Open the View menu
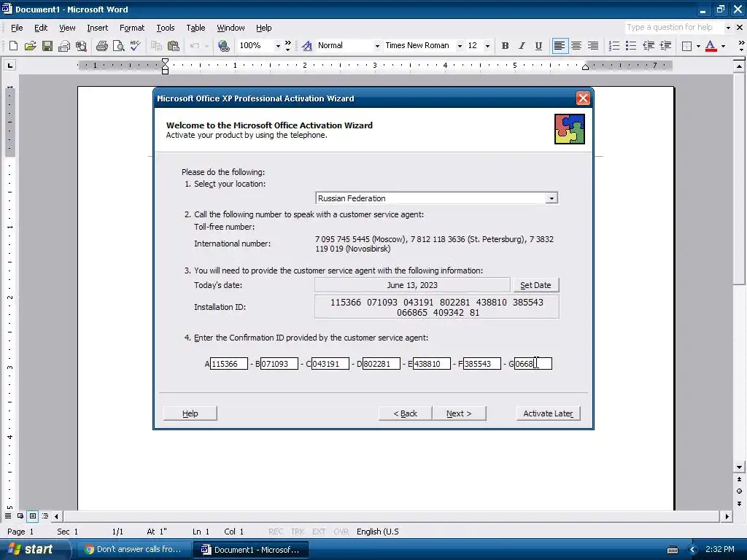 pos(67,28)
